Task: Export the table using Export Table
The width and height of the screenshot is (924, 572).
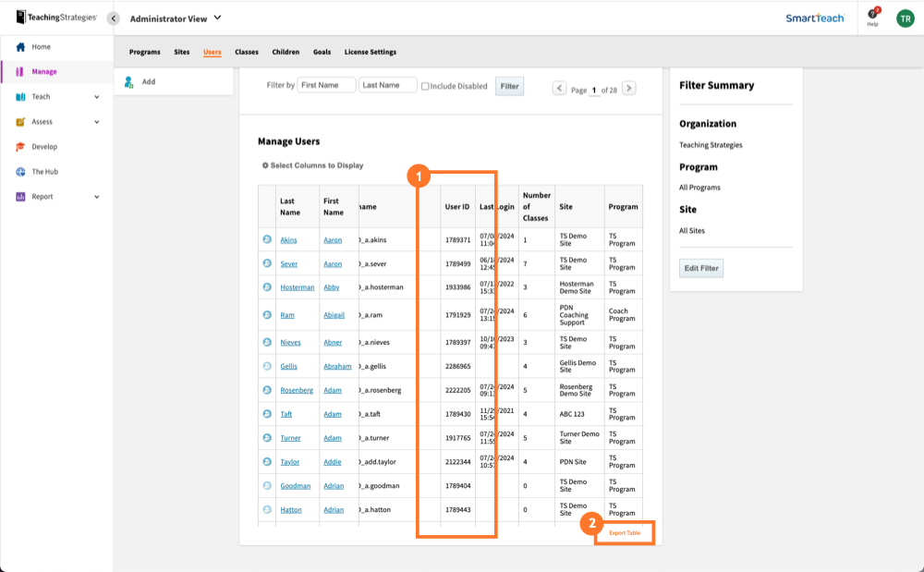Action: 625,532
